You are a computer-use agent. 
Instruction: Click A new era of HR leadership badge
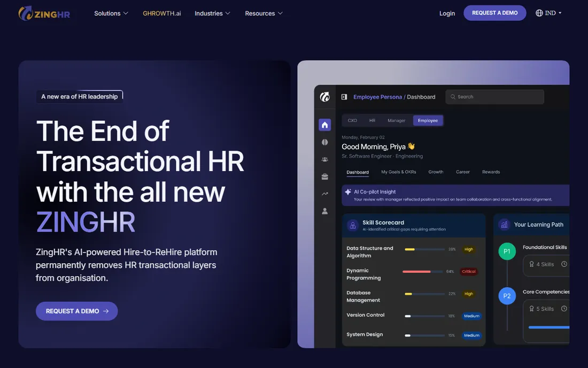(80, 96)
